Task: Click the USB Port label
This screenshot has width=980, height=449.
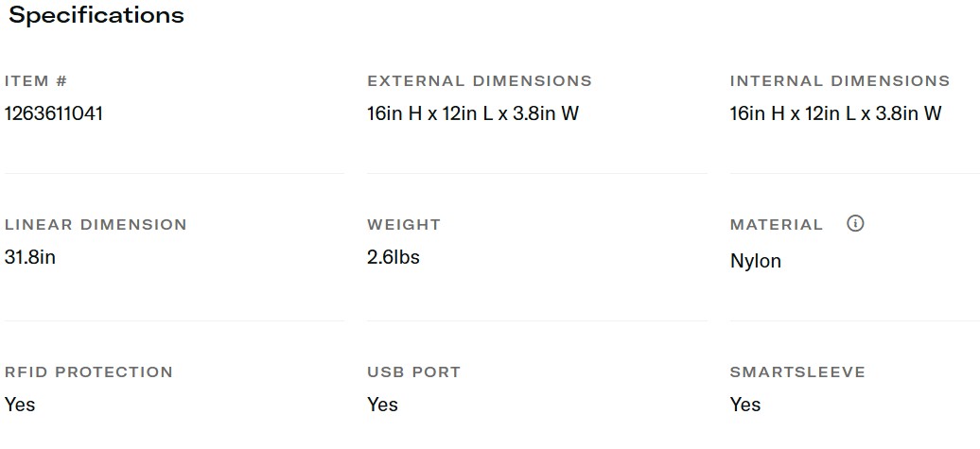Action: click(413, 372)
